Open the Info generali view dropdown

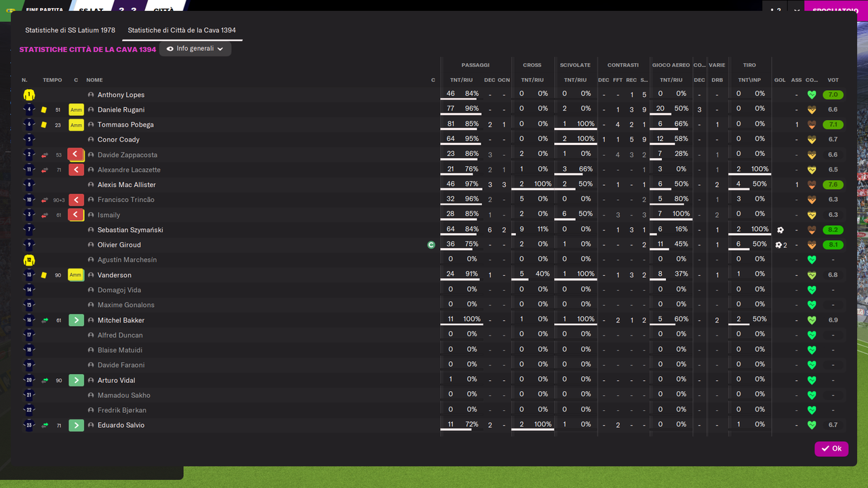[195, 49]
